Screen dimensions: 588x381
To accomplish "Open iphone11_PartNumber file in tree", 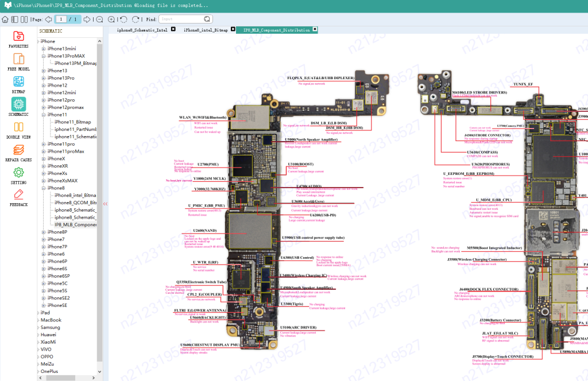I will click(x=75, y=129).
